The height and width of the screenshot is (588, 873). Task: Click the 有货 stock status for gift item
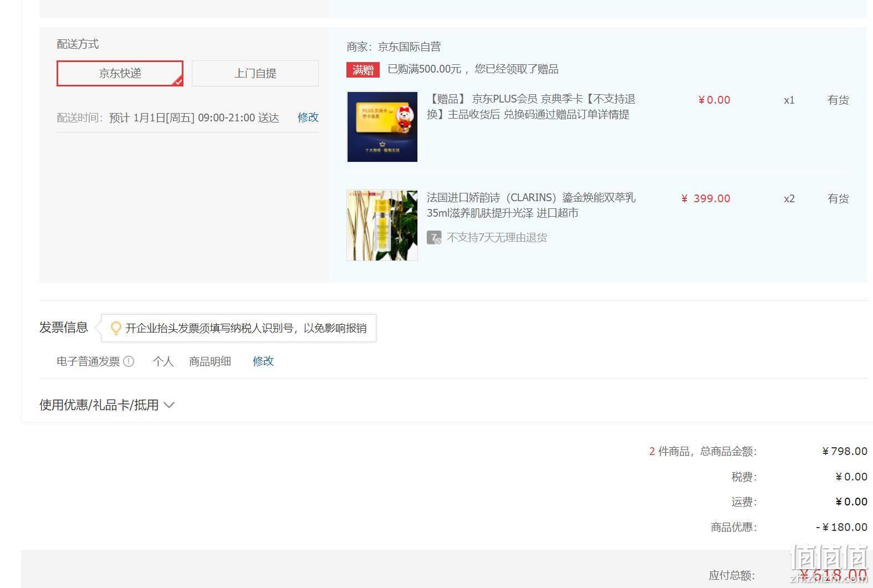tap(838, 100)
